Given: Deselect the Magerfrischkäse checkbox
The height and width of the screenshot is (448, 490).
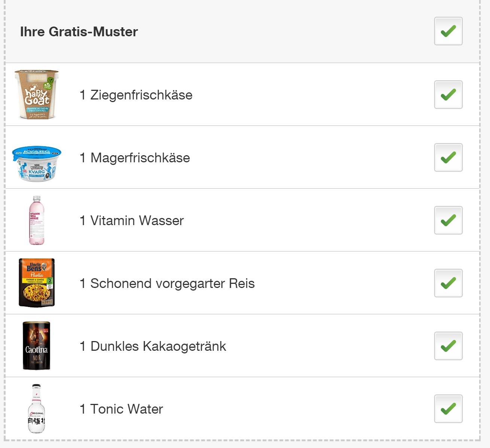Looking at the screenshot, I should coord(448,157).
